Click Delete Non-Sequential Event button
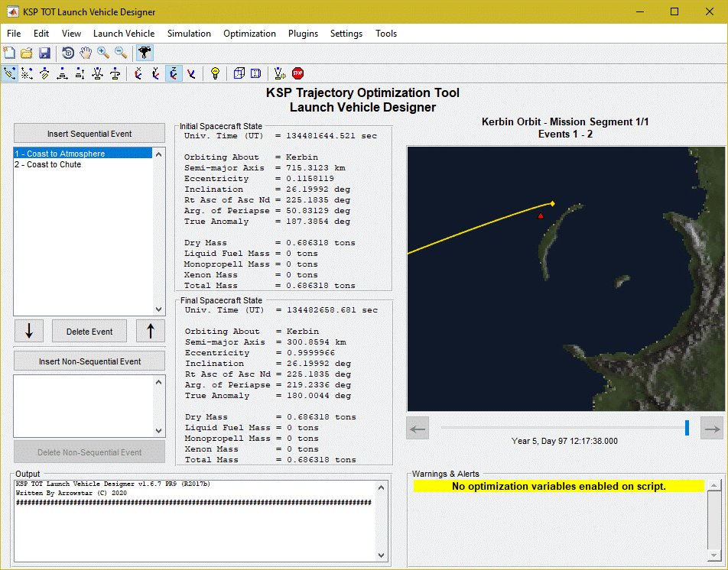Image resolution: width=728 pixels, height=570 pixels. [x=89, y=452]
